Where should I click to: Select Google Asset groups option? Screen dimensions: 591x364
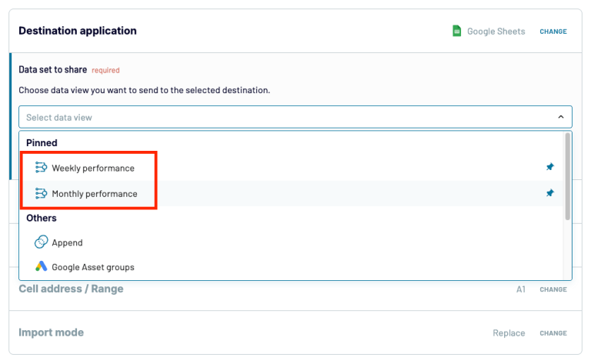(93, 267)
